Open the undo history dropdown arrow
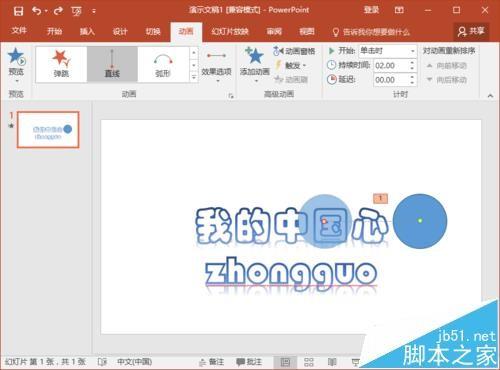500x370 pixels. tap(46, 11)
